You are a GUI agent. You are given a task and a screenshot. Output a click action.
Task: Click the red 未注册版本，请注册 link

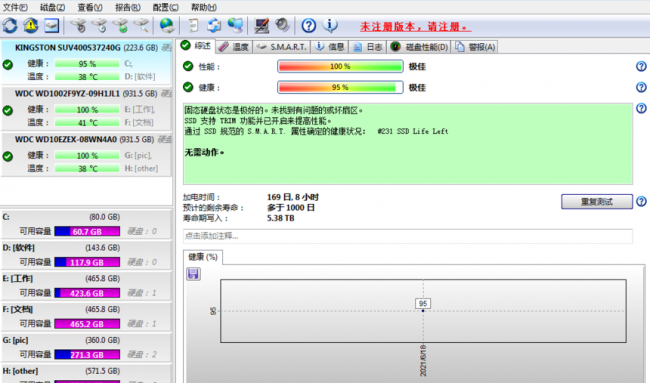415,27
